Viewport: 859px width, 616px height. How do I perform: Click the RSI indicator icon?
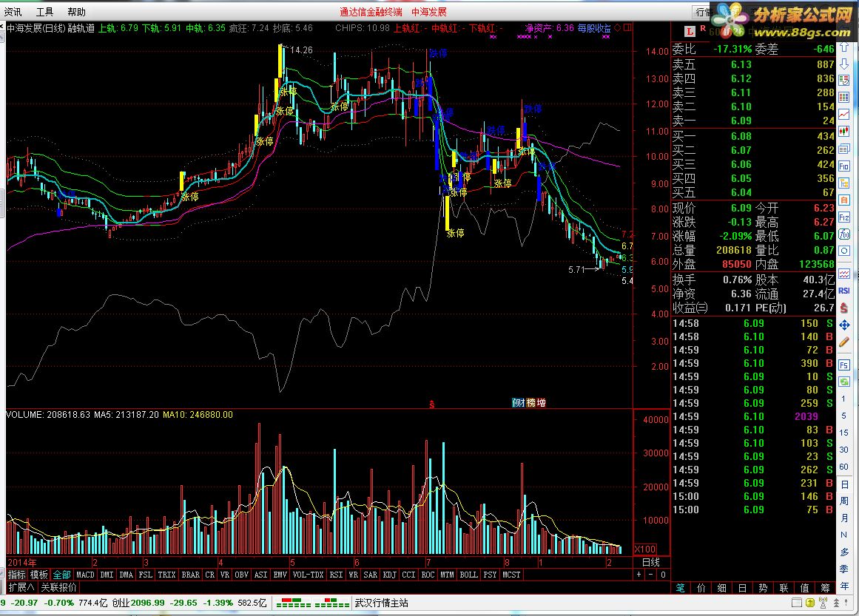click(x=844, y=291)
